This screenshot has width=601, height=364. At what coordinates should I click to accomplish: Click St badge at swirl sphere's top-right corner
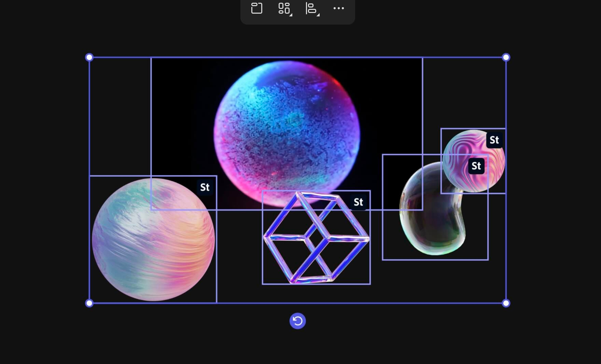[x=494, y=140]
